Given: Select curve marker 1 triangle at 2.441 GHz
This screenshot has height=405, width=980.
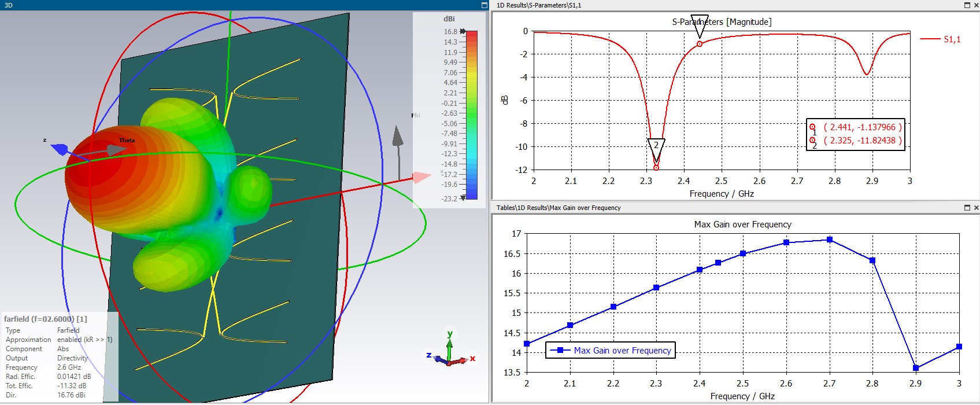Looking at the screenshot, I should click(700, 25).
